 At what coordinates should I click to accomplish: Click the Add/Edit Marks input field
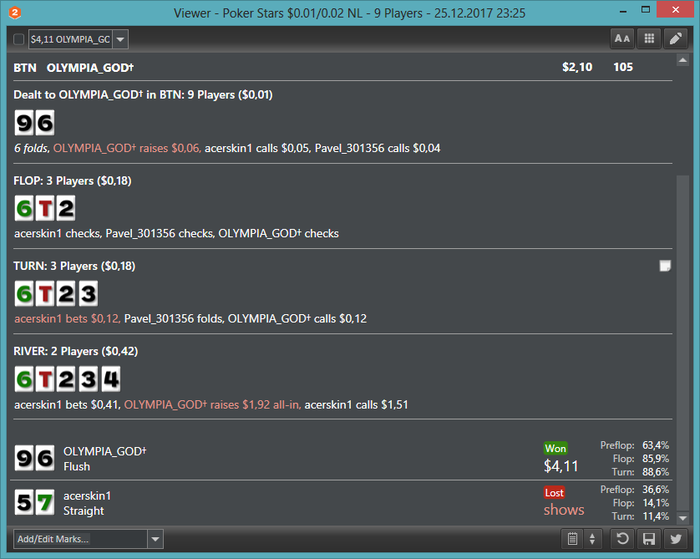pos(80,539)
